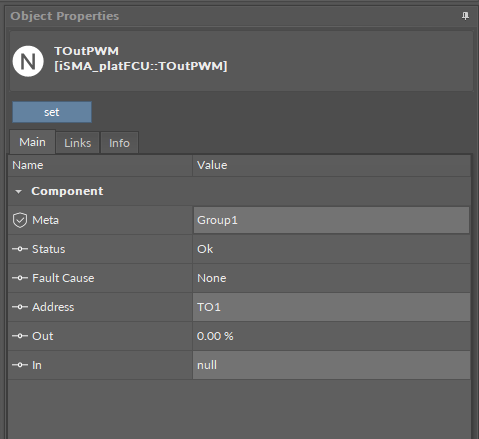Edit the Meta value field Group1

(331, 220)
